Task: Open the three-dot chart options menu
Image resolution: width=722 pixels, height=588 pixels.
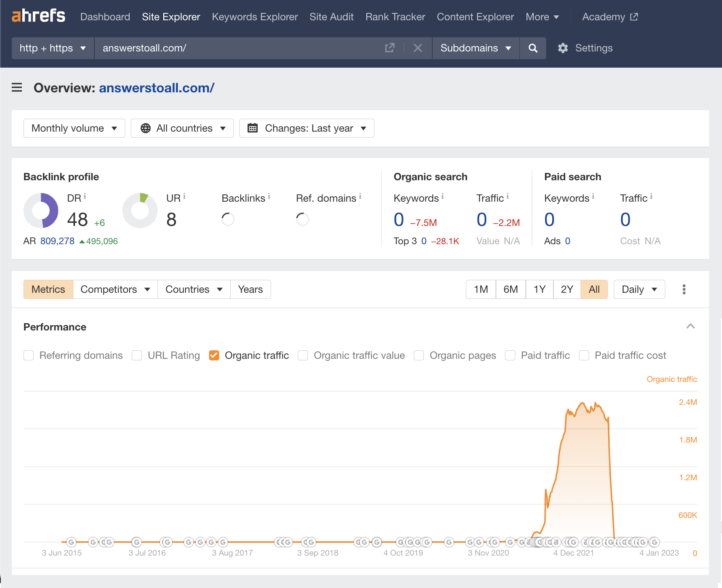Action: pos(684,289)
